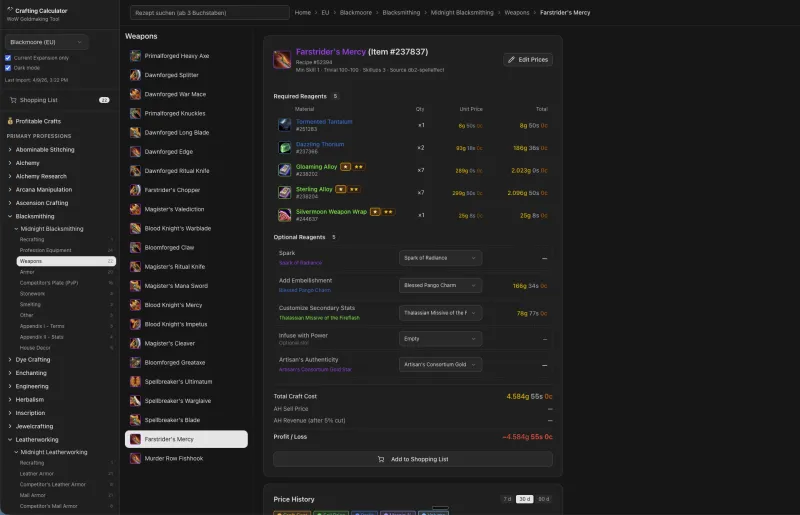The image size is (800, 515).
Task: Open the Bloomforged Claw icon
Action: point(135,248)
